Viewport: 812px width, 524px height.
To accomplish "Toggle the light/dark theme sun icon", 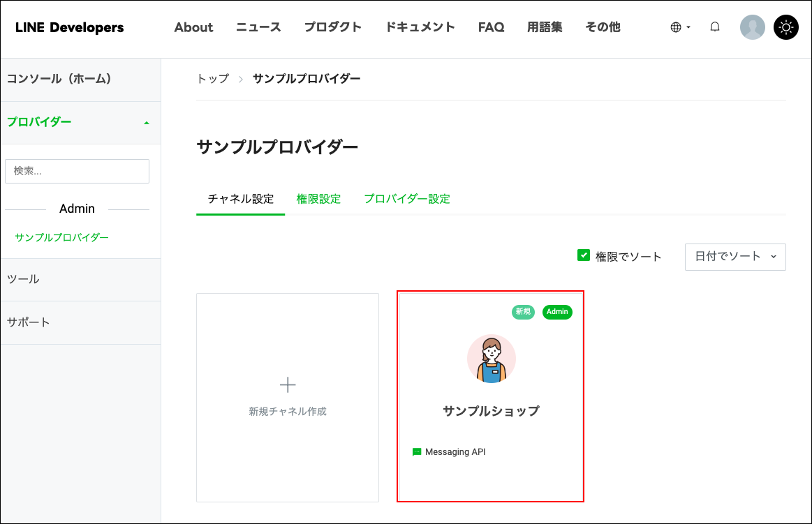I will tap(785, 27).
